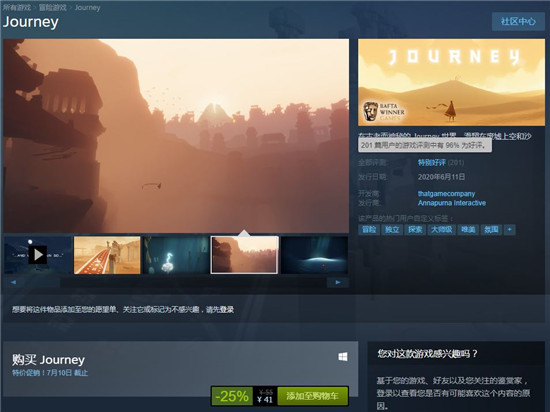Select the 大师级 tag
This screenshot has width=550, height=412.
pos(442,230)
